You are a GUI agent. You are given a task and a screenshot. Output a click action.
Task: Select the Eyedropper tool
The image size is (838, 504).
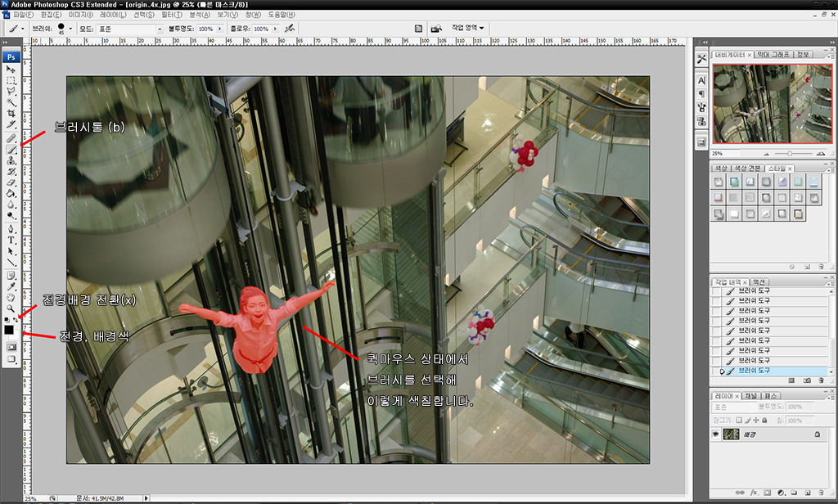11,287
